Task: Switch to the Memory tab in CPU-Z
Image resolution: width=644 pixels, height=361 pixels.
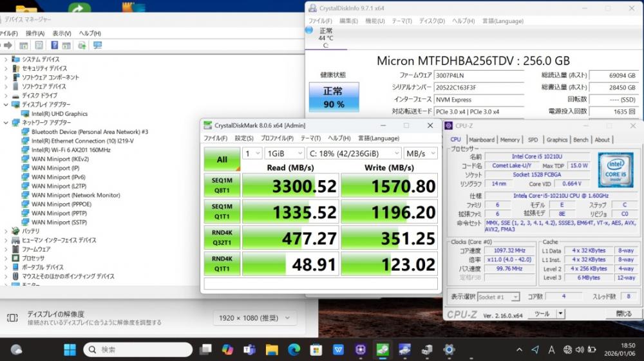Action: 509,140
